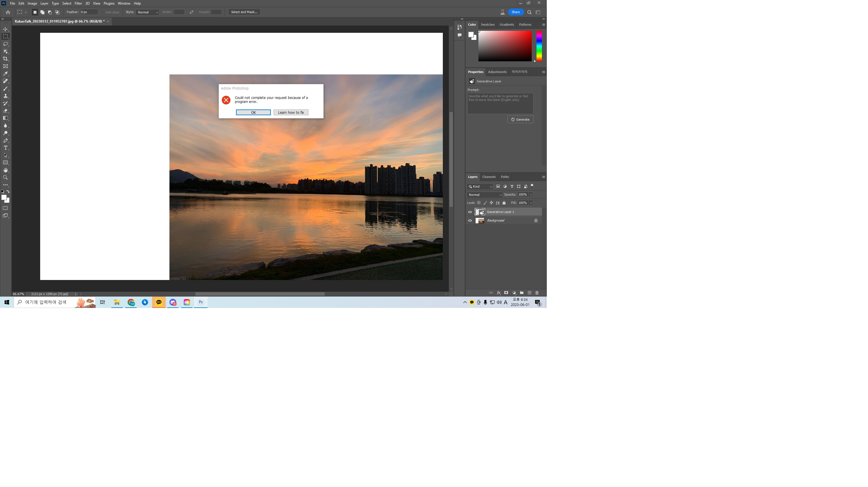Select the Zoom tool in toolbar
Image resolution: width=868 pixels, height=487 pixels.
coord(5,178)
